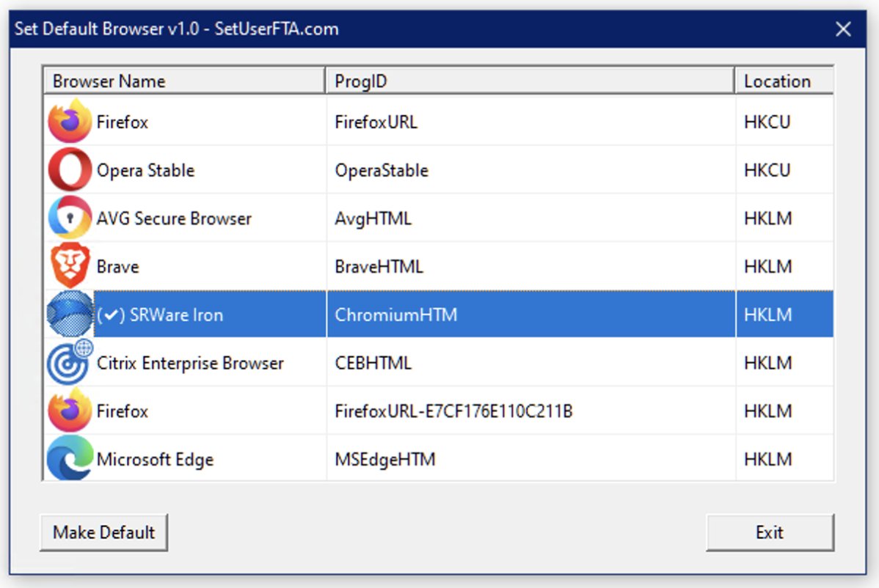Viewport: 879px width, 588px height.
Task: Click the Microsoft Edge icon
Action: coord(70,458)
